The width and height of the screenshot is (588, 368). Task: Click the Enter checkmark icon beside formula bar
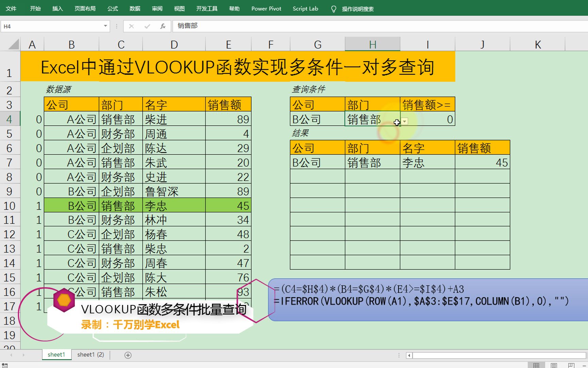pos(147,26)
